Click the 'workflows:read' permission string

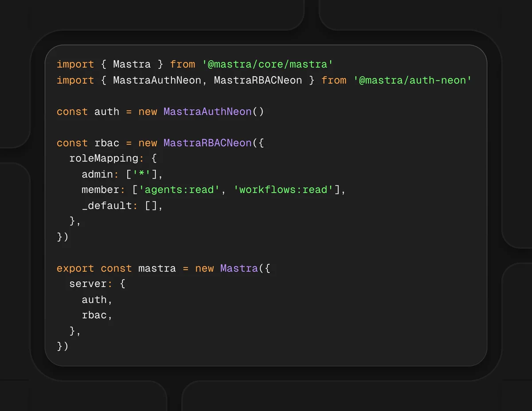coord(283,190)
